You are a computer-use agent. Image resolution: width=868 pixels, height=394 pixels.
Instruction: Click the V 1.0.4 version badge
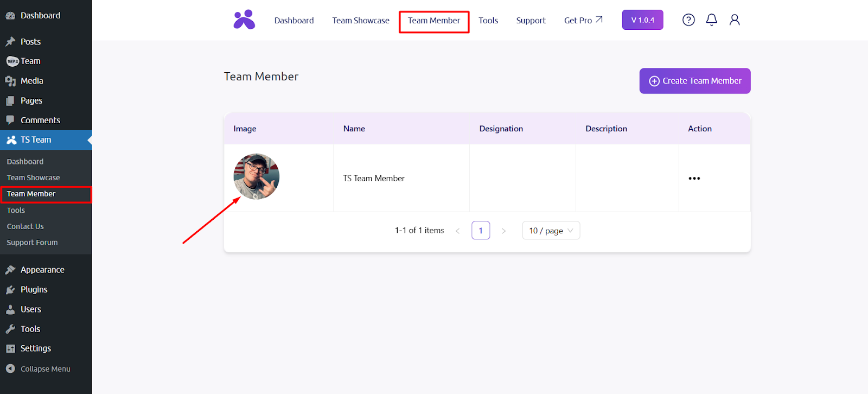(643, 20)
